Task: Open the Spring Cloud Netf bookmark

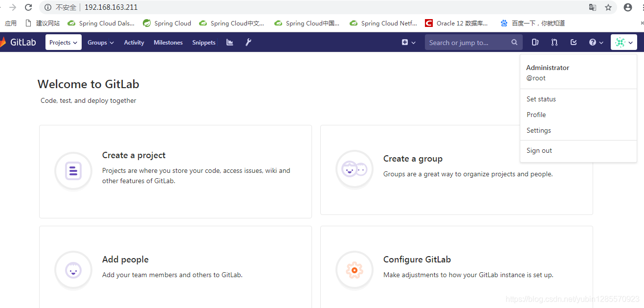Action: [383, 23]
